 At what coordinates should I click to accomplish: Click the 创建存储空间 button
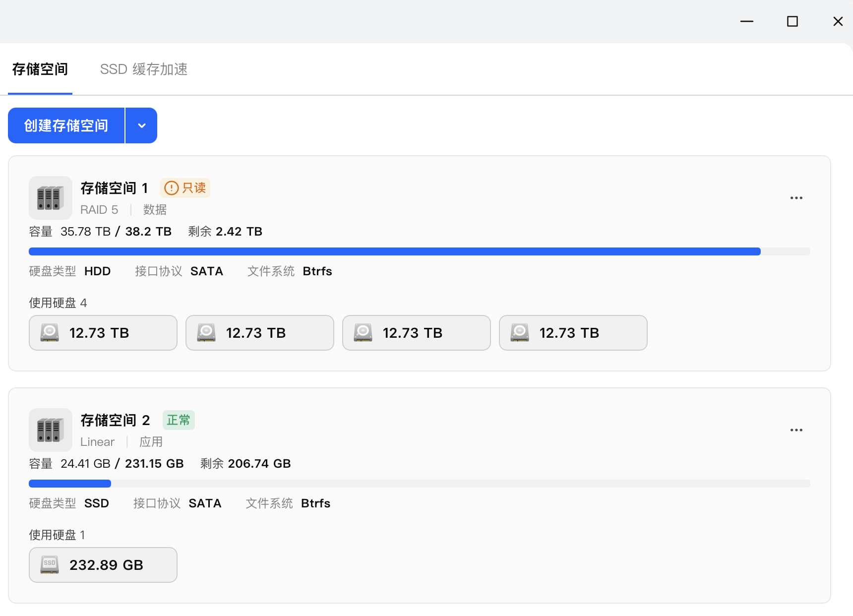66,125
